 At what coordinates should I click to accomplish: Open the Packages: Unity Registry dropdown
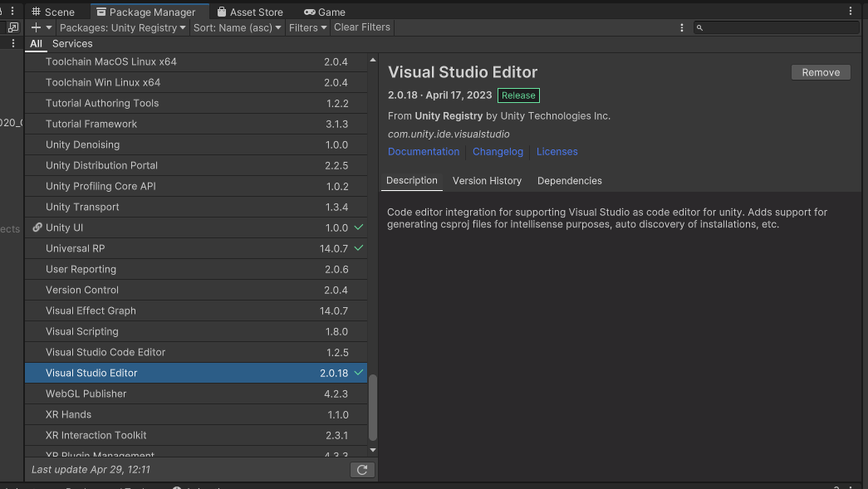tap(122, 27)
